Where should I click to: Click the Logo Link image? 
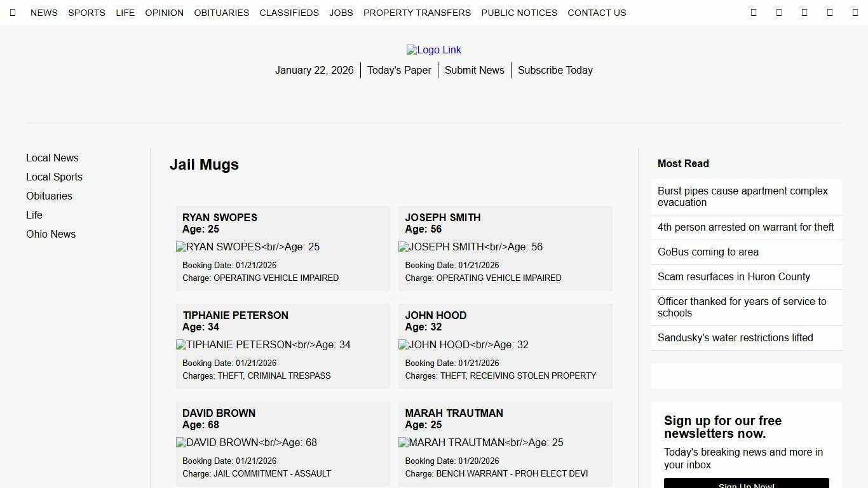434,50
